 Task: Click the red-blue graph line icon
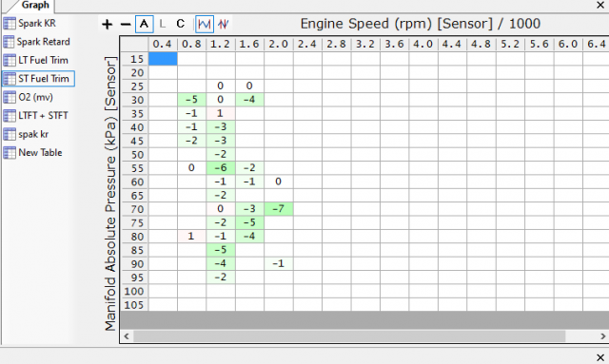[223, 24]
